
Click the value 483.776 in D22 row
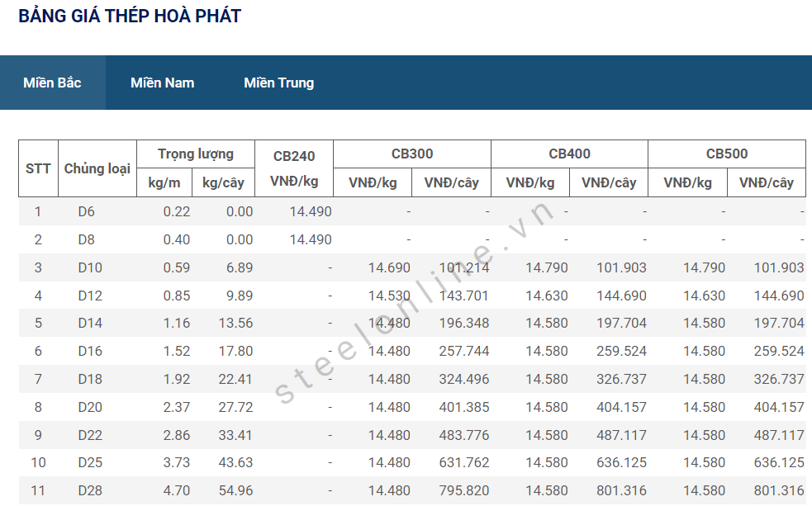[x=464, y=435]
